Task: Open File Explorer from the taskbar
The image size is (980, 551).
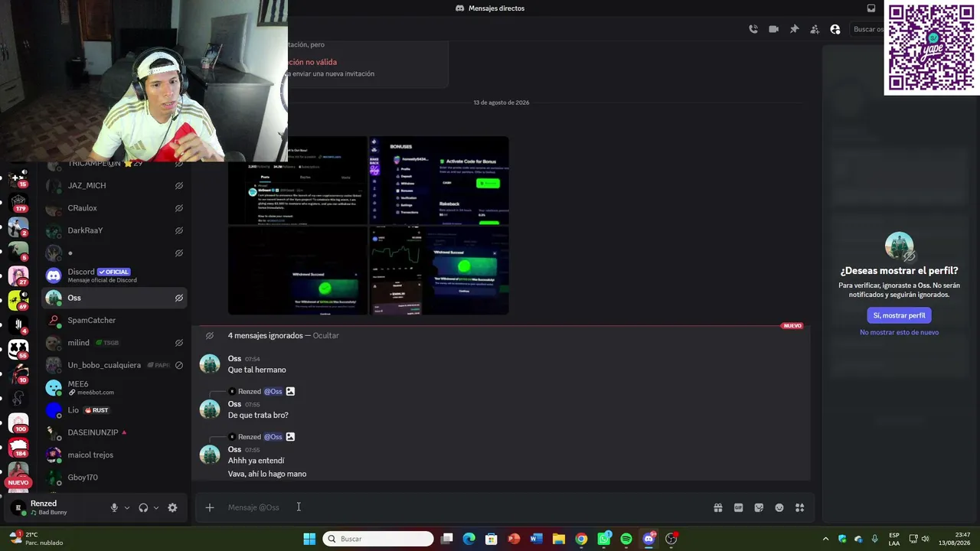Action: (559, 539)
